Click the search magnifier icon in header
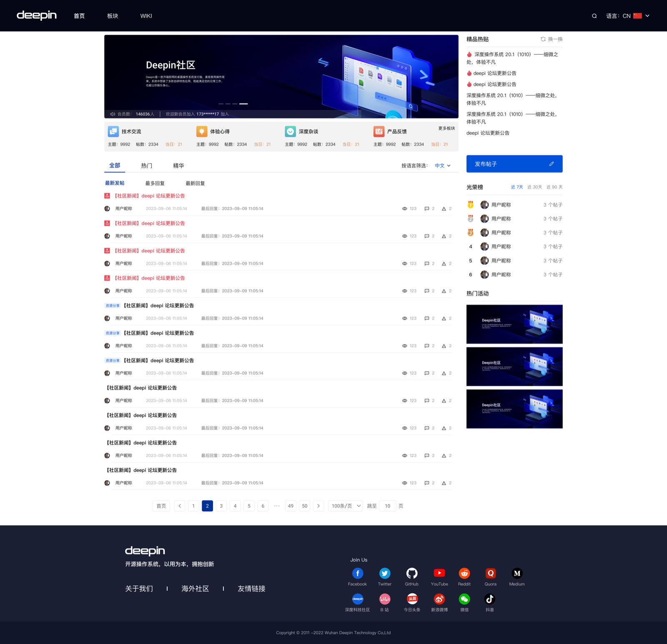This screenshot has width=667, height=644. (x=594, y=16)
